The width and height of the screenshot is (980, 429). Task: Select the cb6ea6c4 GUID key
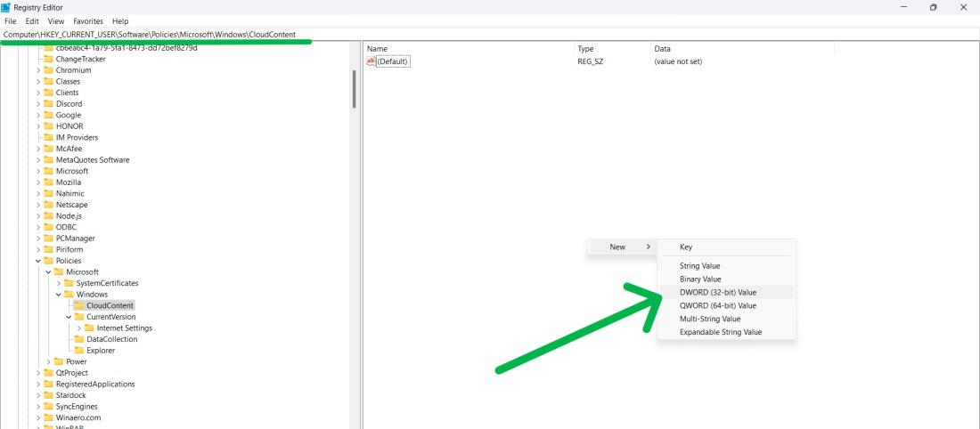[127, 48]
